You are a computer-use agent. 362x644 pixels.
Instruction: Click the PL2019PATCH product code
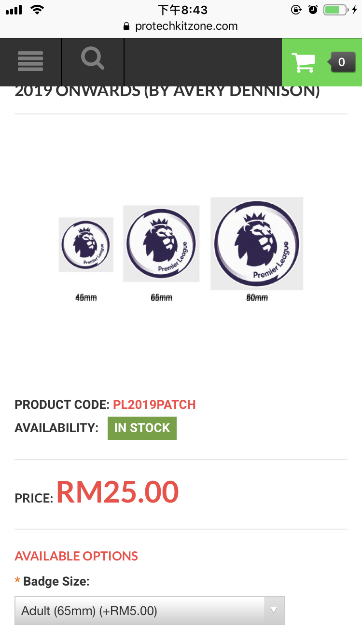(x=154, y=405)
